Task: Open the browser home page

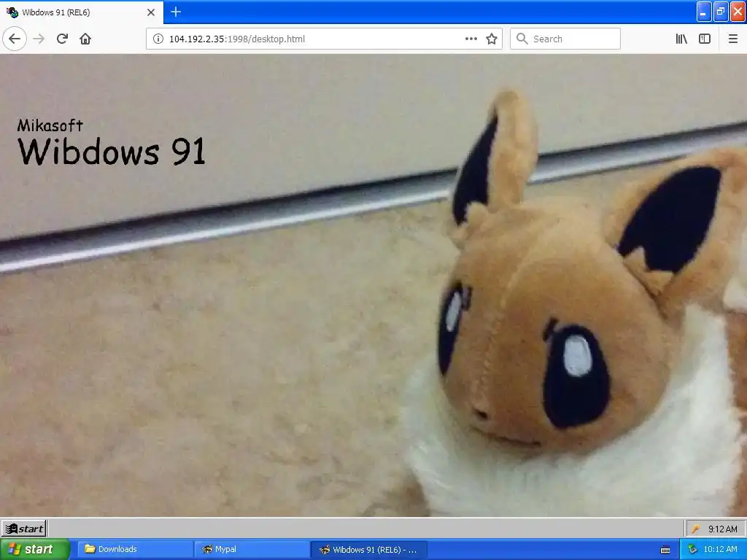Action: pyautogui.click(x=85, y=39)
